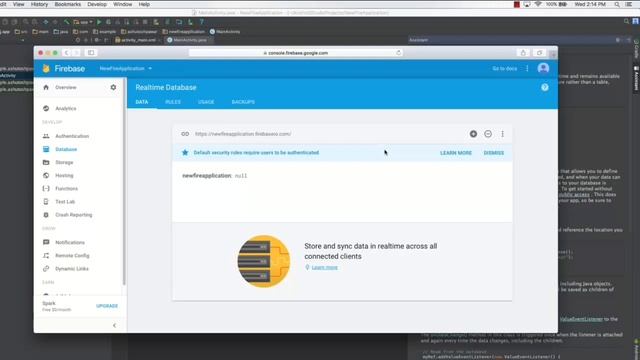Toggle the Safari sidebar button
Image resolution: width=640 pixels, height=360 pixels.
pos(91,53)
